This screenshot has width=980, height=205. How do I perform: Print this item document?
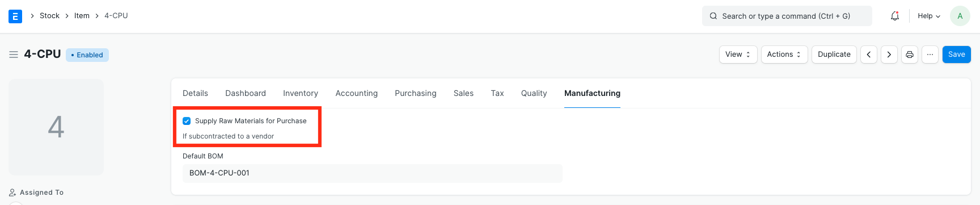(910, 55)
